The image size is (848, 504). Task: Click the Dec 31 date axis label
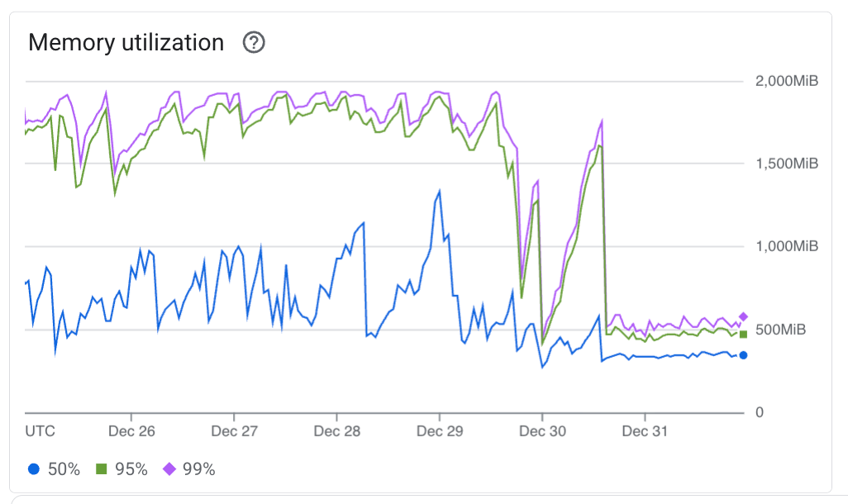645,431
